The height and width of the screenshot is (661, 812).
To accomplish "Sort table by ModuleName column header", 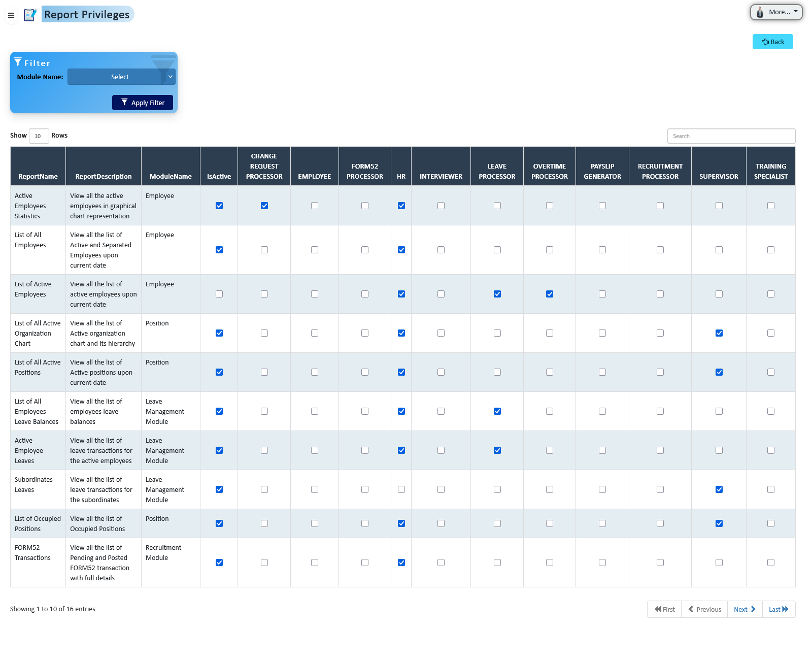I will click(171, 176).
